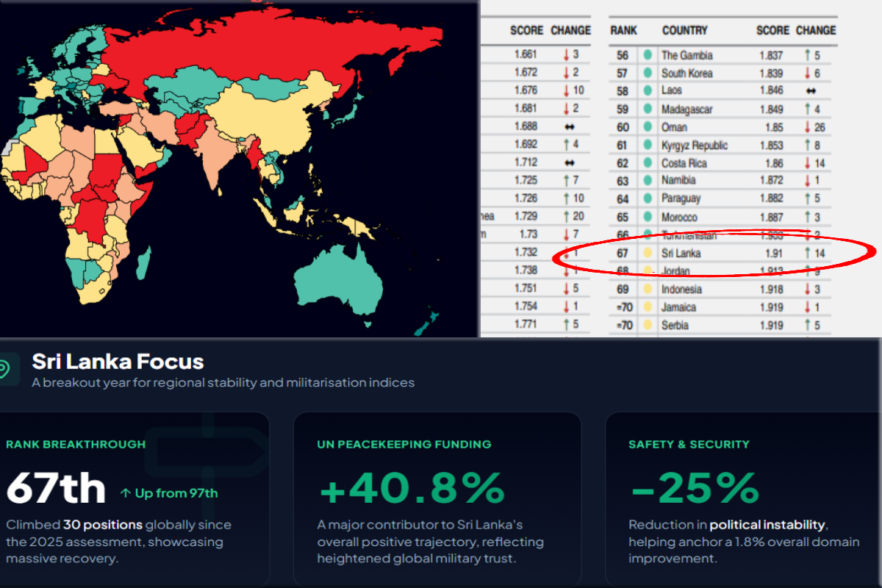
Task: Open the Safety & Security card heading
Action: pyautogui.click(x=689, y=444)
